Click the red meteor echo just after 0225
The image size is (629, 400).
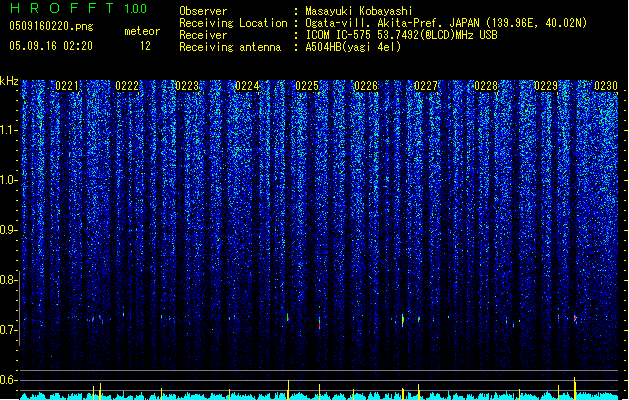(320, 323)
